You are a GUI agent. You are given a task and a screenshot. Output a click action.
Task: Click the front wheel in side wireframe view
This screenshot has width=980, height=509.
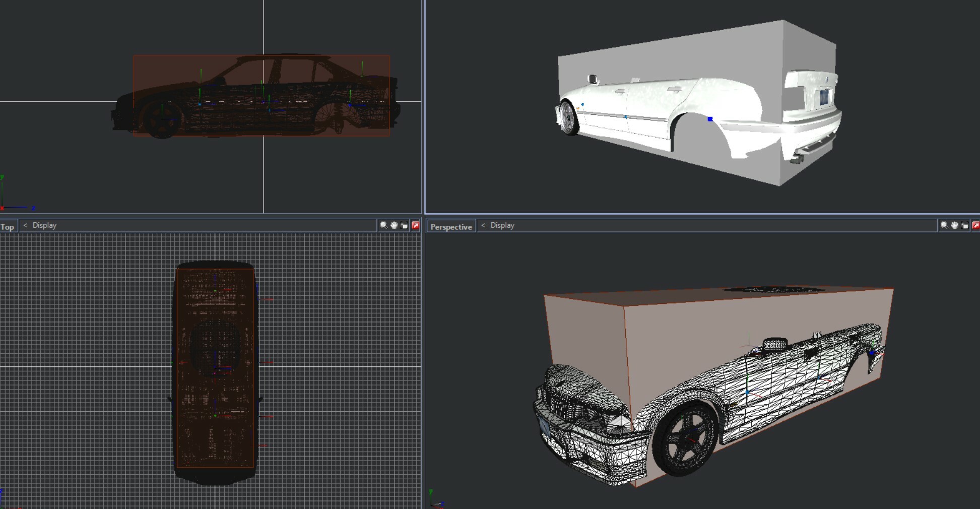(x=162, y=120)
